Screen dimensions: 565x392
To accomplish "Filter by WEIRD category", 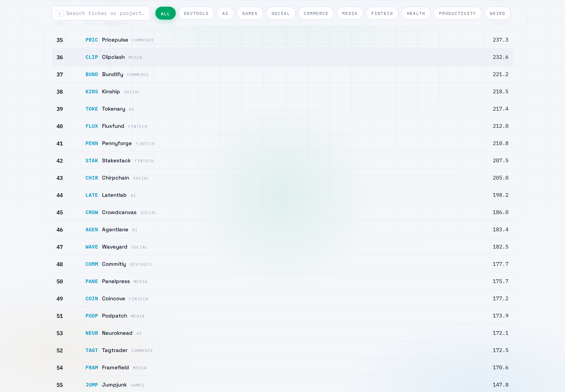I will (x=497, y=13).
